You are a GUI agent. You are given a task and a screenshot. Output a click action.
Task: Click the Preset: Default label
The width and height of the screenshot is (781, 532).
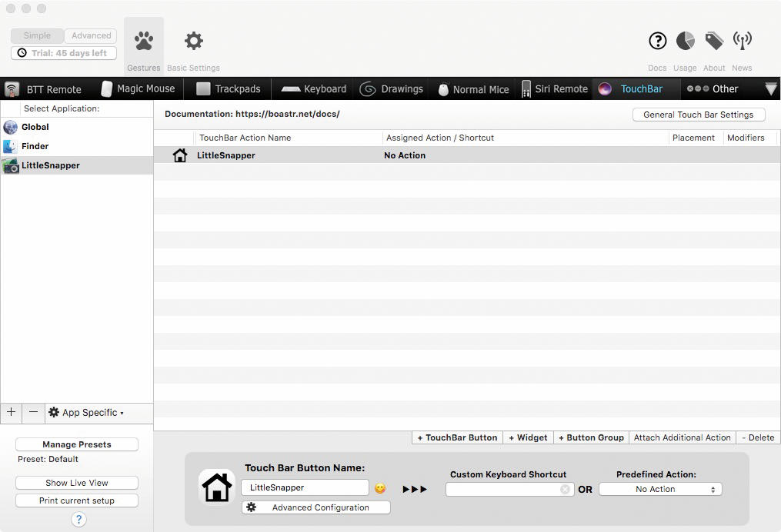click(48, 459)
